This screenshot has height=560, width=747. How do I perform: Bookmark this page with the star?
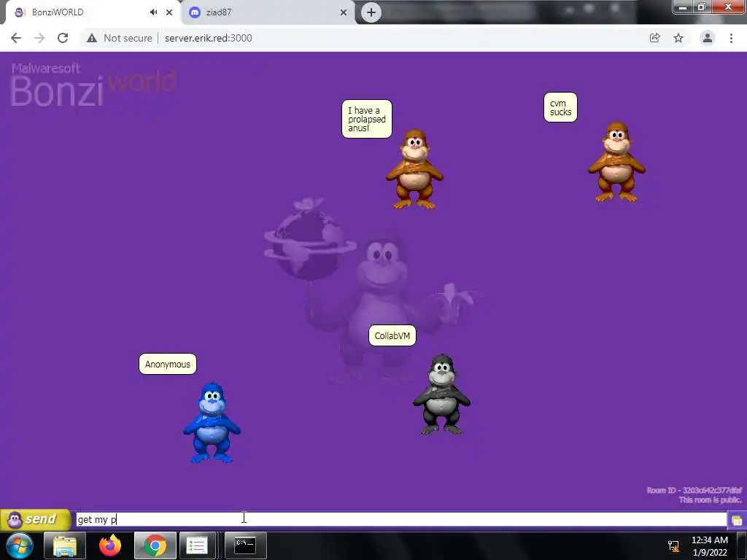[x=678, y=38]
